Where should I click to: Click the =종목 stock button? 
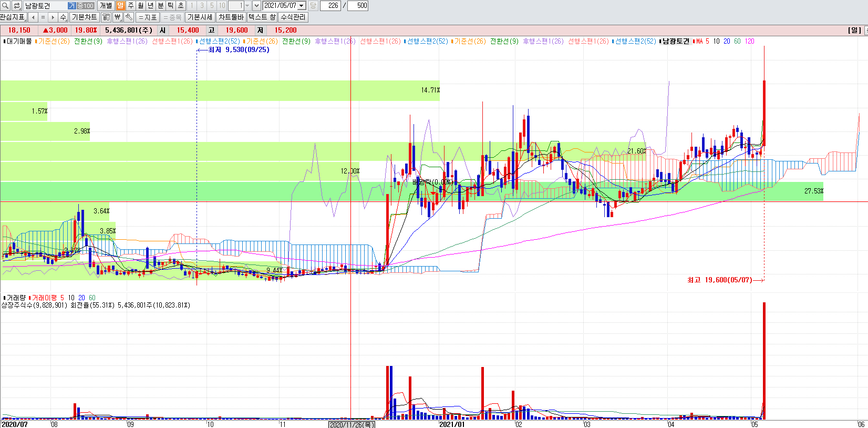point(172,17)
